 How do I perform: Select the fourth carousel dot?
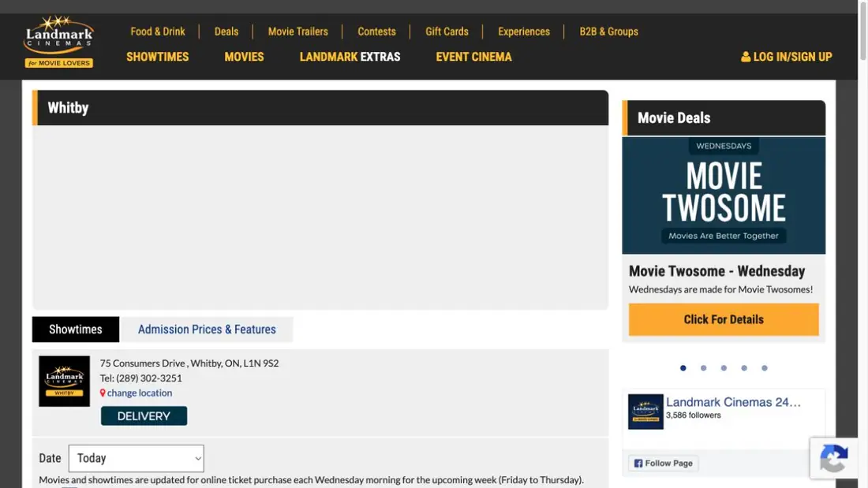pos(744,368)
